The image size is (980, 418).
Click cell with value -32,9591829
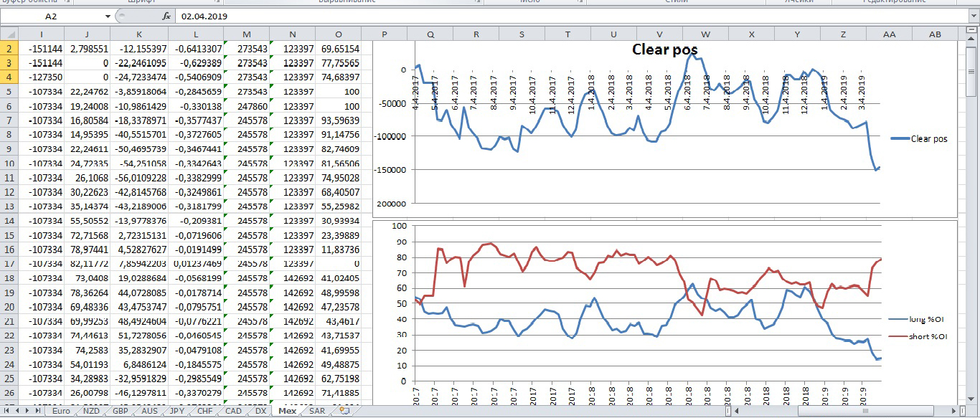tap(139, 379)
